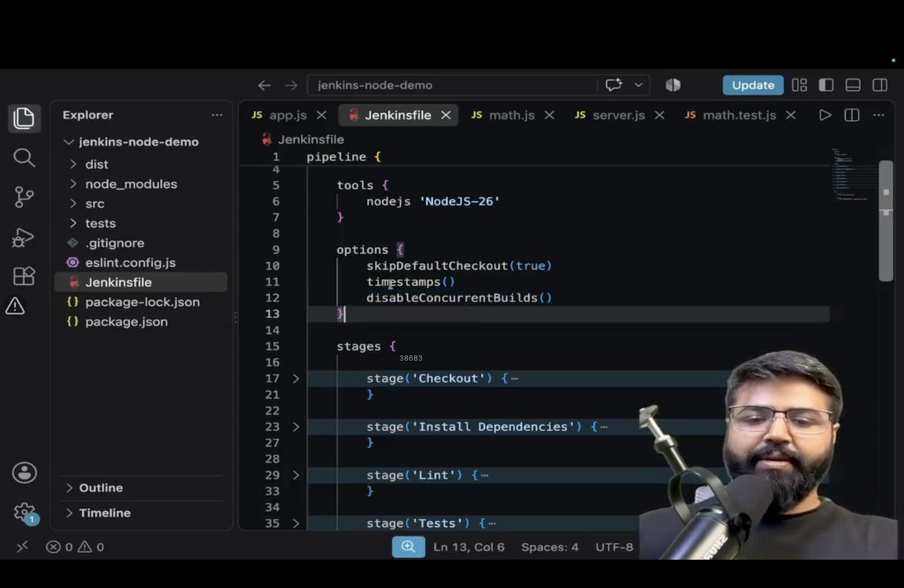Open Explorer More Actions ellipsis
This screenshot has height=588, width=904.
point(217,115)
